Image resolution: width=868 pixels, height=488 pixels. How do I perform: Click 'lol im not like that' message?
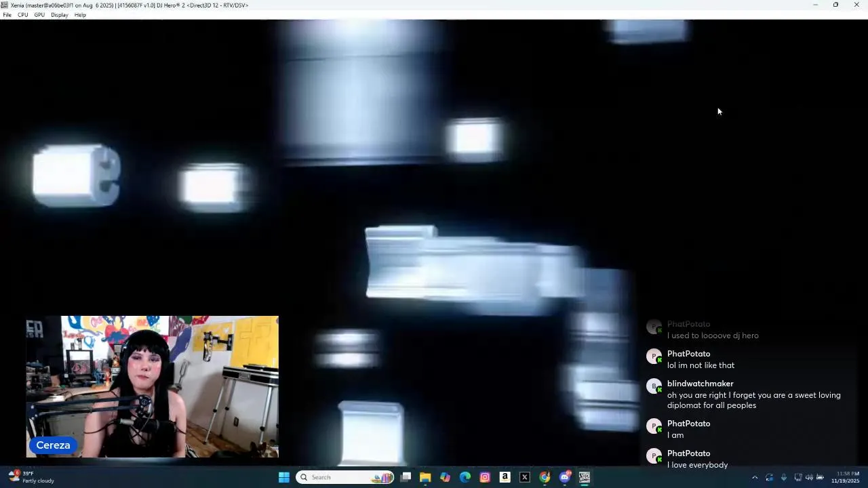701,365
